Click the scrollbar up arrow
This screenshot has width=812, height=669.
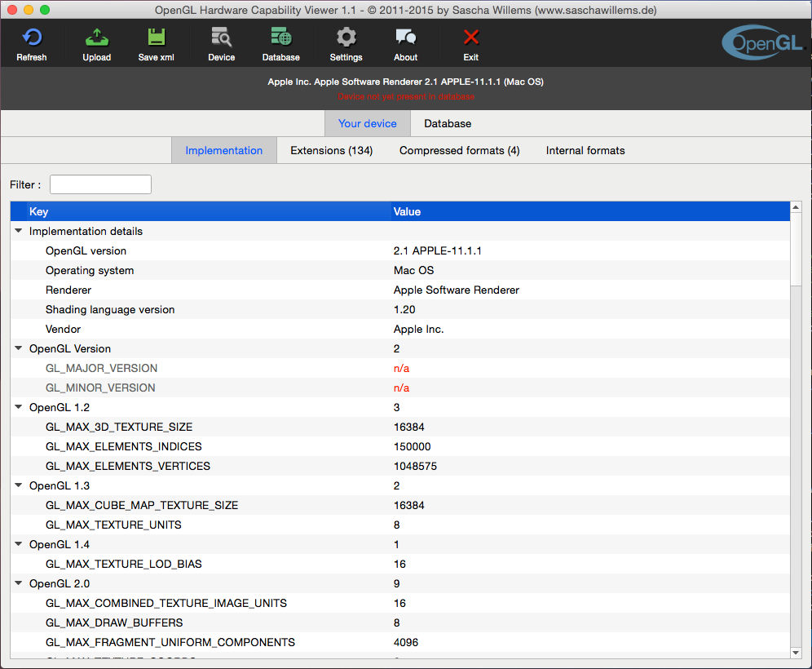pyautogui.click(x=796, y=207)
